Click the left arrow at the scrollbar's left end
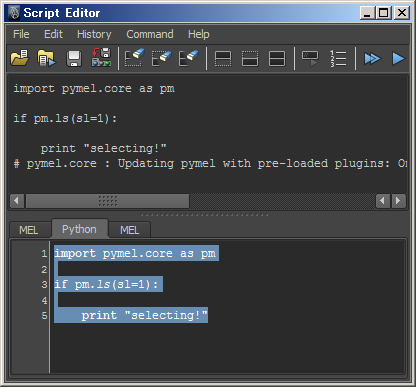 coord(17,201)
